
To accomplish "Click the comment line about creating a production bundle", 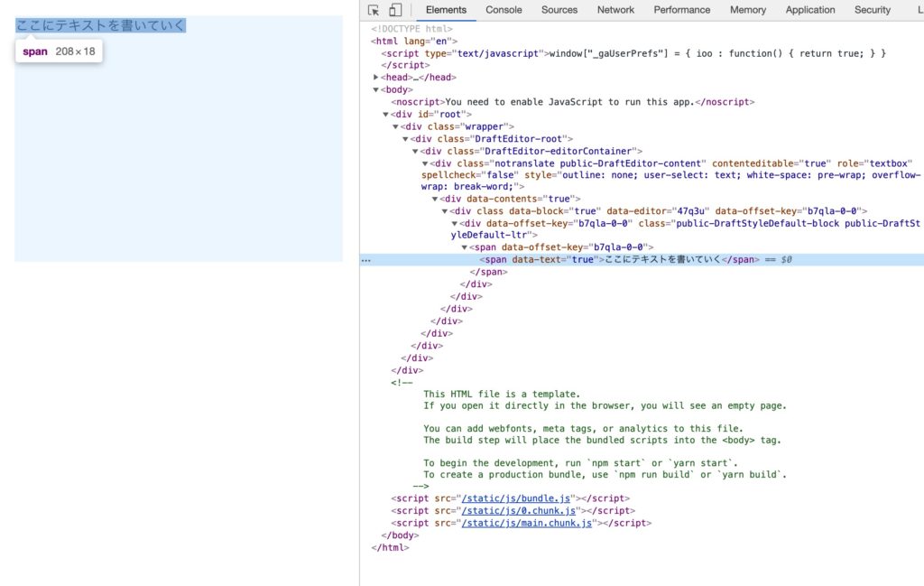I will pos(605,475).
